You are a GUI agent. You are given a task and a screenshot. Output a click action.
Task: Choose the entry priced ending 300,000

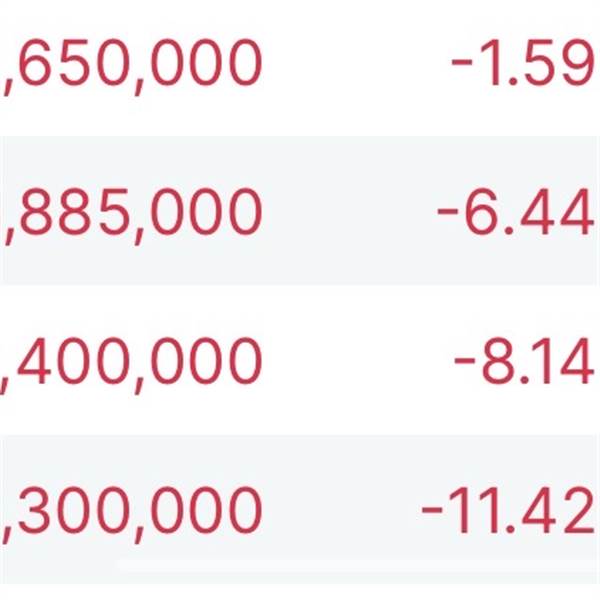point(132,510)
